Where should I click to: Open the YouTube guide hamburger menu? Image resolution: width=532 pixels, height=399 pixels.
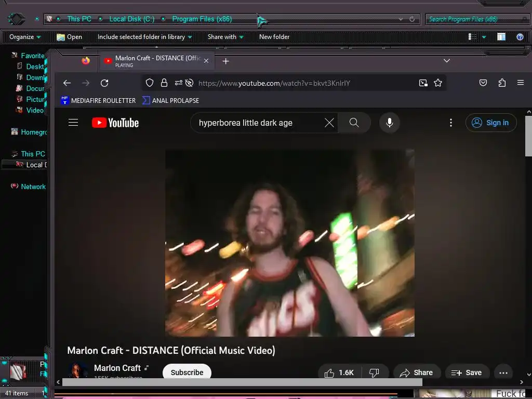pos(73,123)
